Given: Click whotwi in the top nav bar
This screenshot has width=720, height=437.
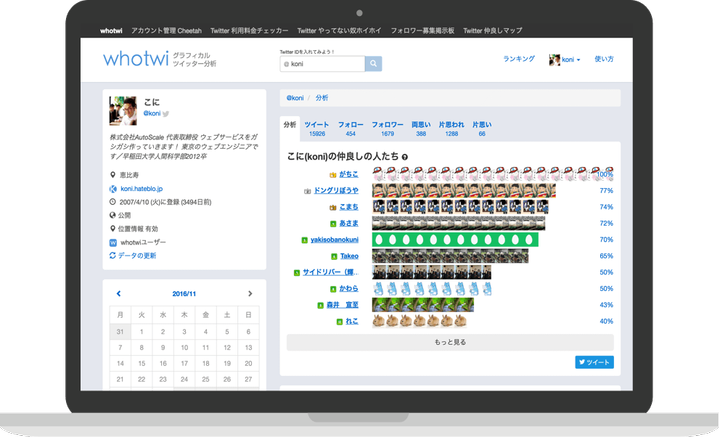Looking at the screenshot, I should [x=111, y=31].
